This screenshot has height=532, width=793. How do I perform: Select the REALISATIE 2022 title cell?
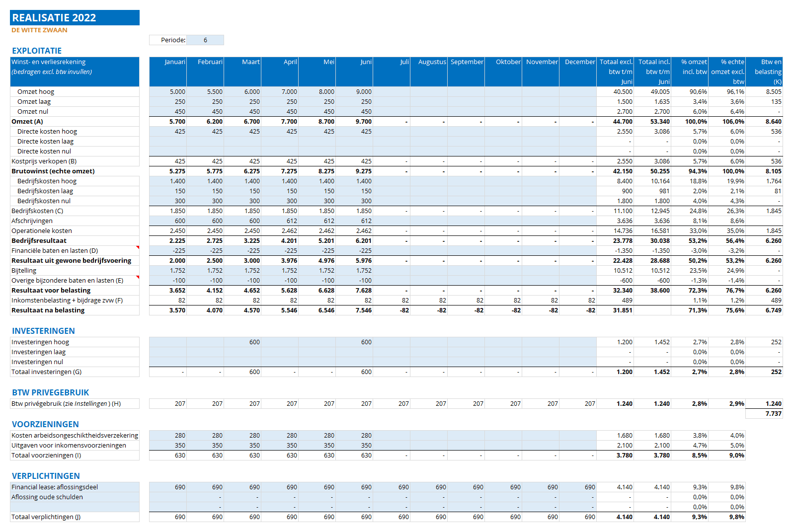click(x=75, y=18)
